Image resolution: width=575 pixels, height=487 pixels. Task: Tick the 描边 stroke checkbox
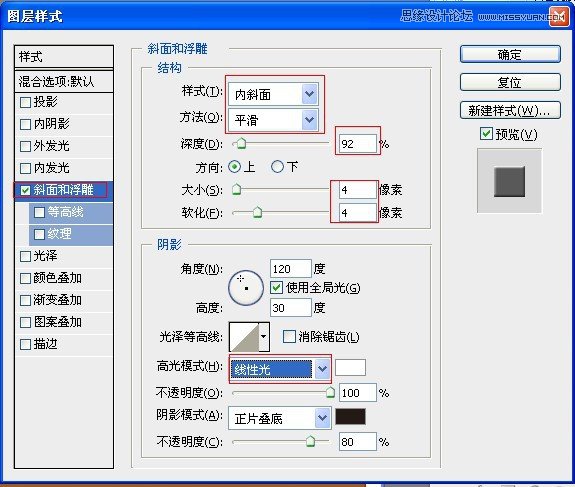(25, 344)
